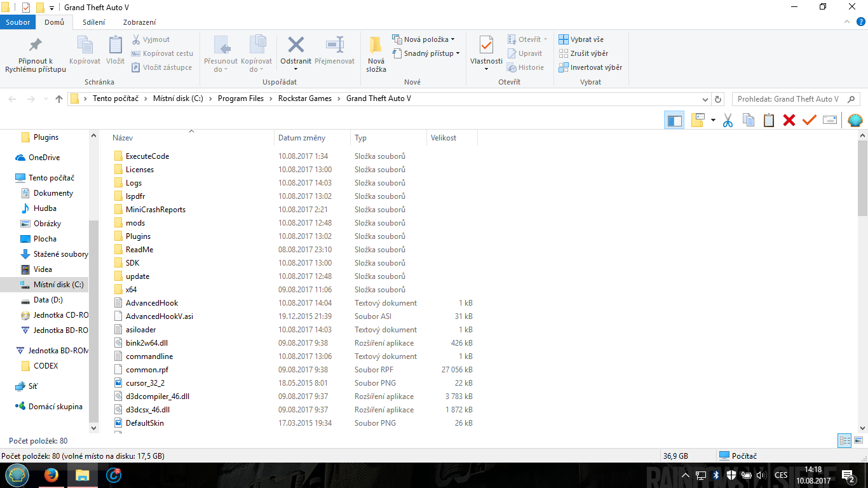868x488 pixels.
Task: Select the bink2w64.dll file
Action: coord(146,343)
